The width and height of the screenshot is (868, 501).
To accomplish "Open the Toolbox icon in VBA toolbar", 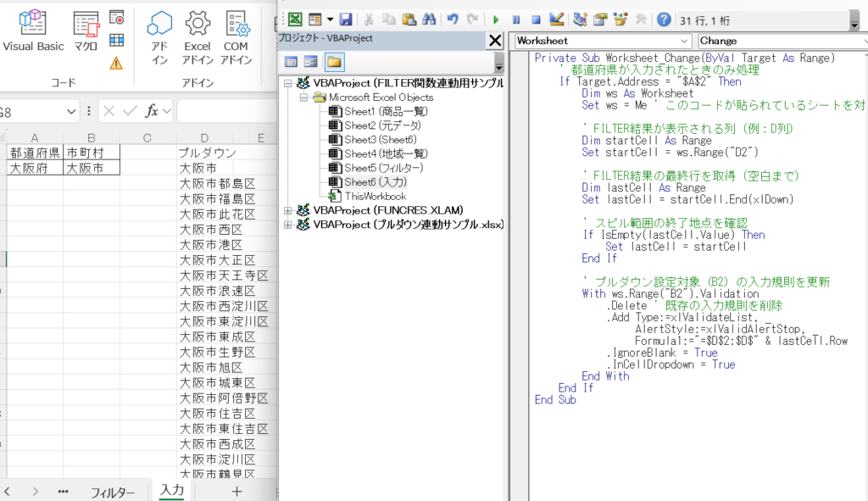I will point(641,20).
